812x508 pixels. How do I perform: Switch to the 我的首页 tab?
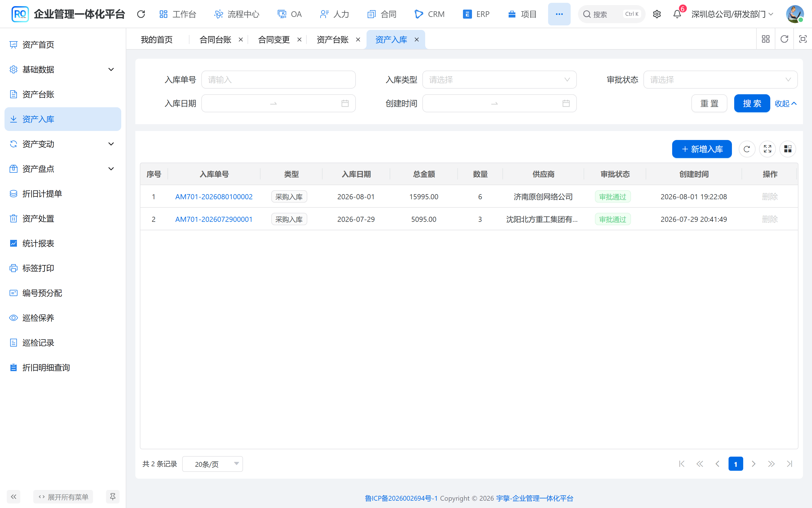157,40
